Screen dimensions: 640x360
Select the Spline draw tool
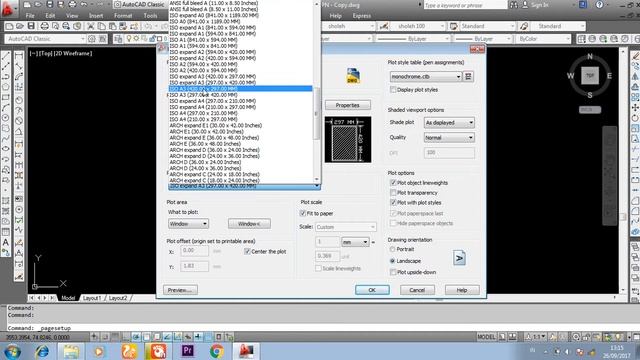pyautogui.click(x=6, y=139)
